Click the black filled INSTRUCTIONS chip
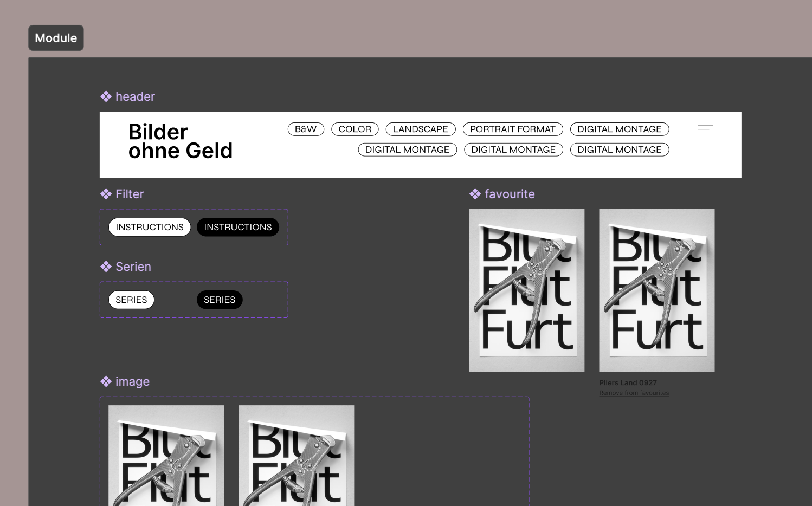 point(238,227)
